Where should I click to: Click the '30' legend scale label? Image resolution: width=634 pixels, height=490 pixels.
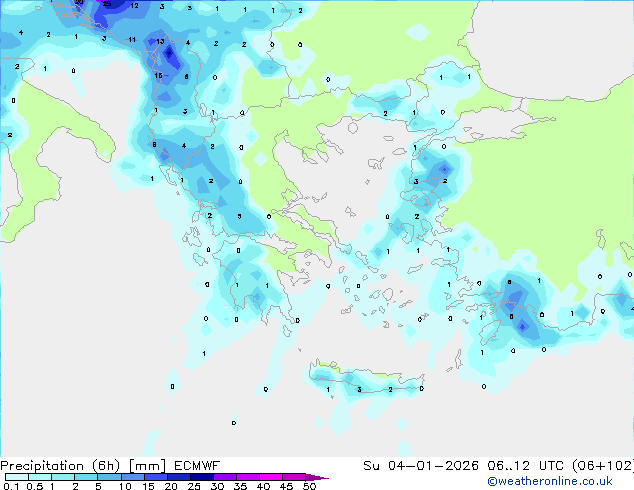pos(217,486)
